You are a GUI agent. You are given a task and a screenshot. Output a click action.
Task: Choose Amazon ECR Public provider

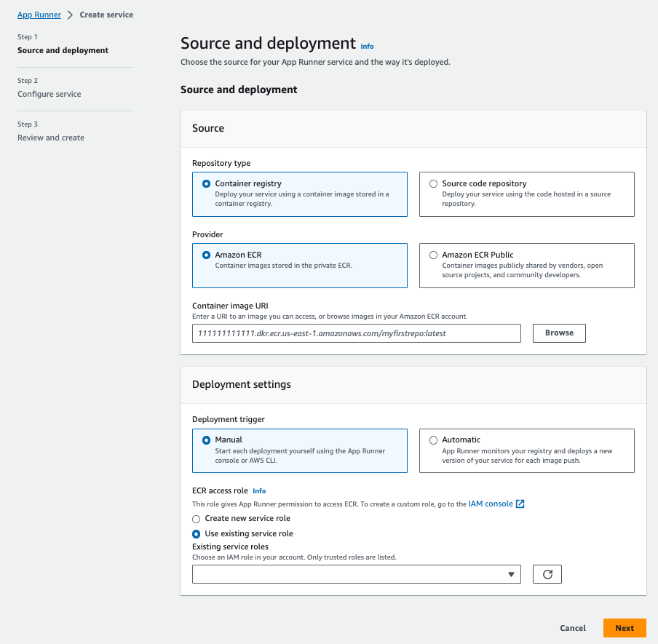click(527, 266)
